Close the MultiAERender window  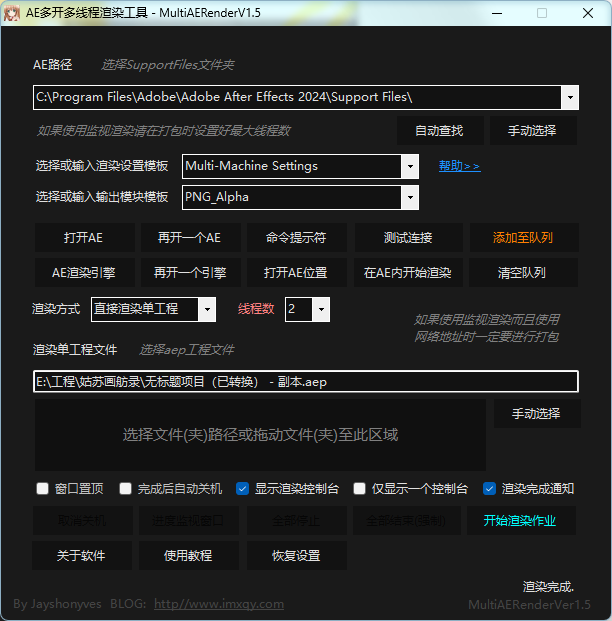click(x=588, y=13)
